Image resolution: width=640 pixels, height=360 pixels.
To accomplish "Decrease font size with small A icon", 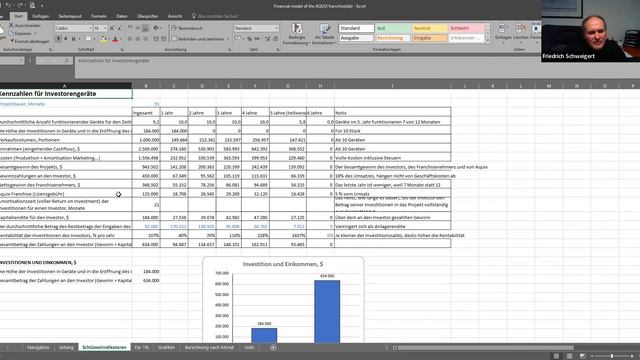I will point(120,28).
